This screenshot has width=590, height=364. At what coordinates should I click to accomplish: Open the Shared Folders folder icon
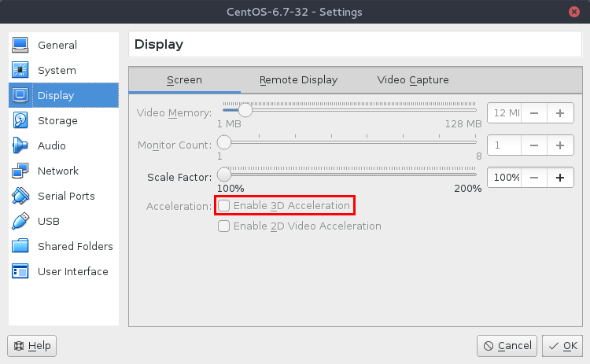(20, 246)
